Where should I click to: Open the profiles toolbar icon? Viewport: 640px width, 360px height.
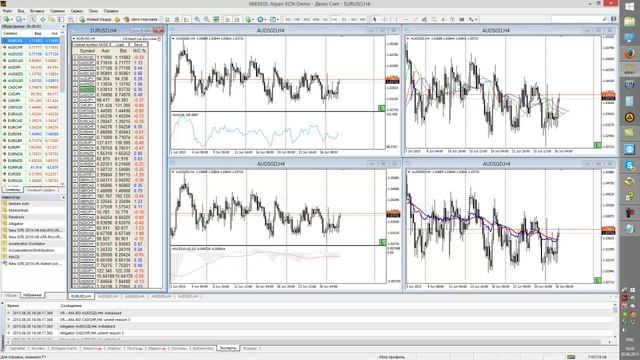[18, 19]
